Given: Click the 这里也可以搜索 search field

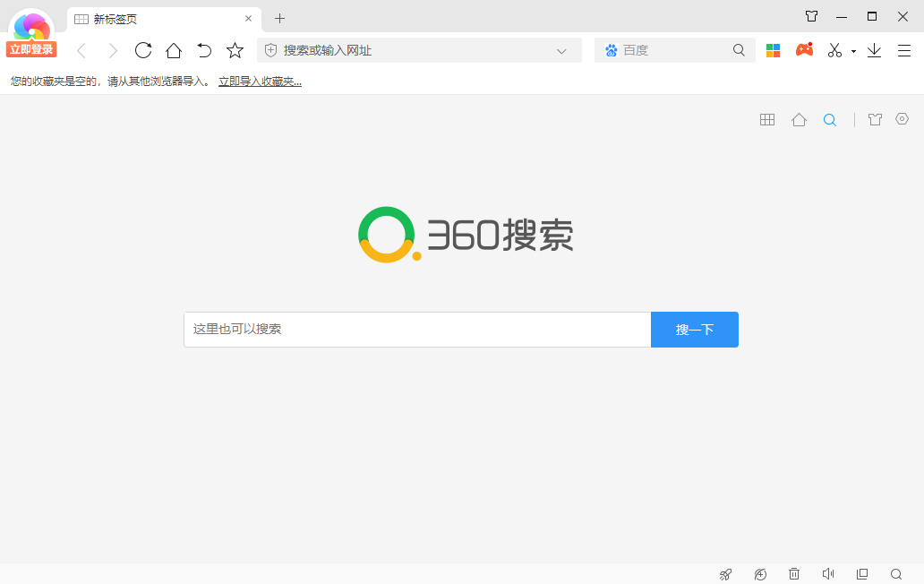Looking at the screenshot, I should click(x=417, y=330).
